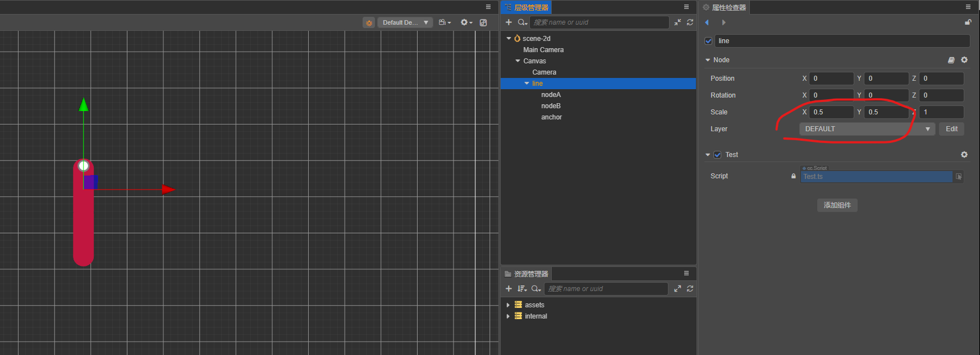The width and height of the screenshot is (980, 355).
Task: Create a new asset with plus button
Action: pos(509,289)
